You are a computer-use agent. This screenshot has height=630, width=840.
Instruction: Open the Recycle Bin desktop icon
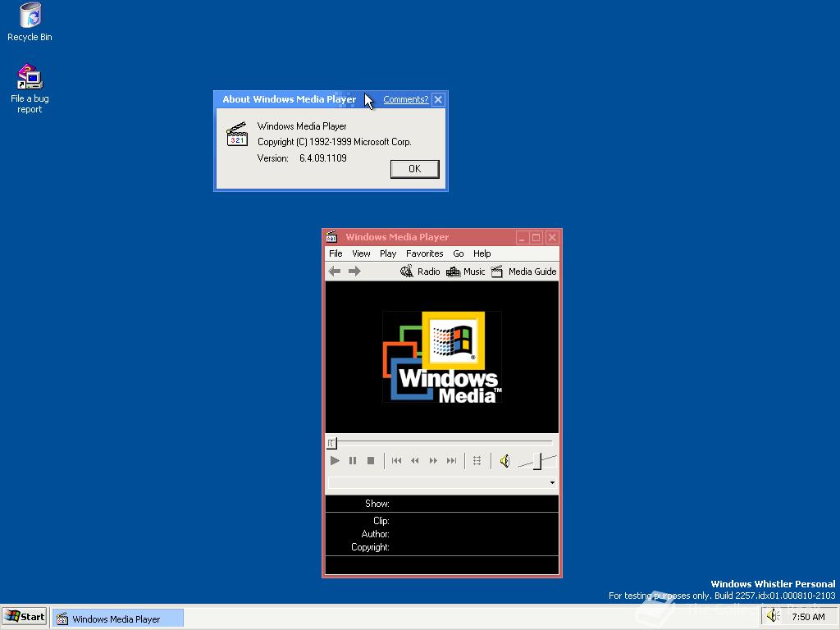[x=30, y=22]
